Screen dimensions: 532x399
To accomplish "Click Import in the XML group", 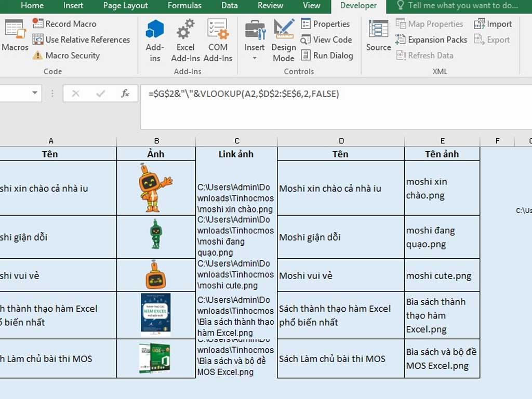I will (x=493, y=23).
